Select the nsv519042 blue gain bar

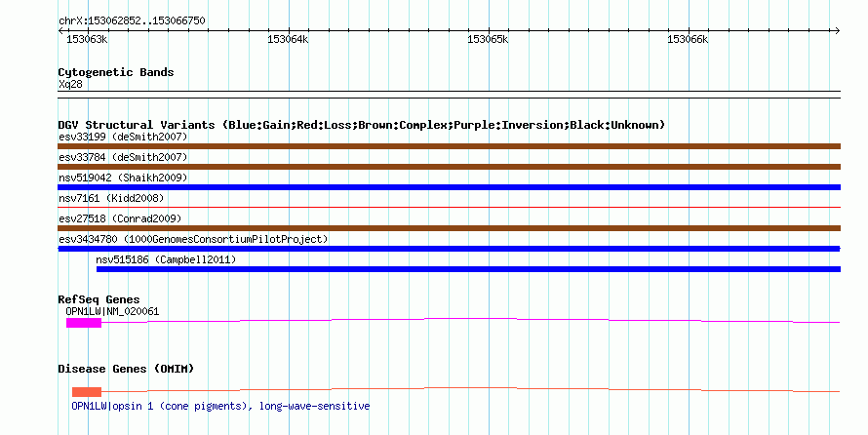[449, 187]
